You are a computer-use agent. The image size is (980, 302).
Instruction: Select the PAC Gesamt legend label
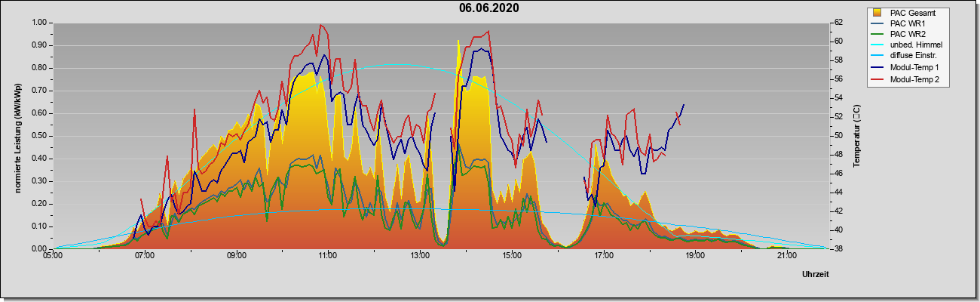click(912, 13)
